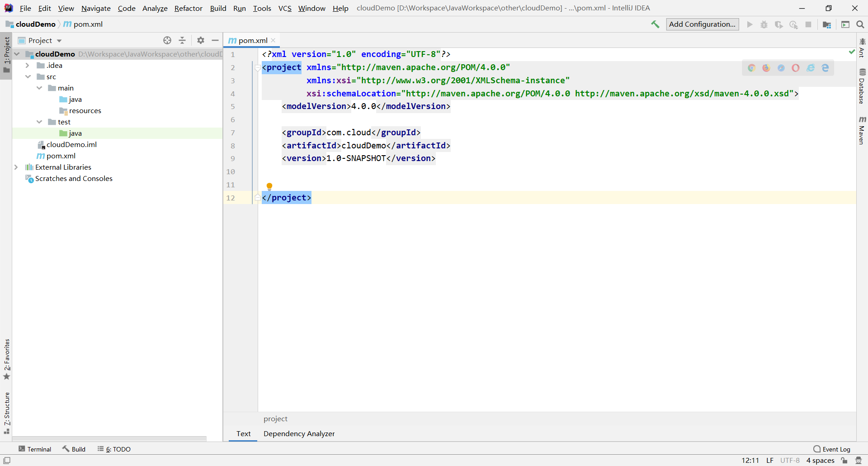Select the Text tab below editor

(243, 433)
